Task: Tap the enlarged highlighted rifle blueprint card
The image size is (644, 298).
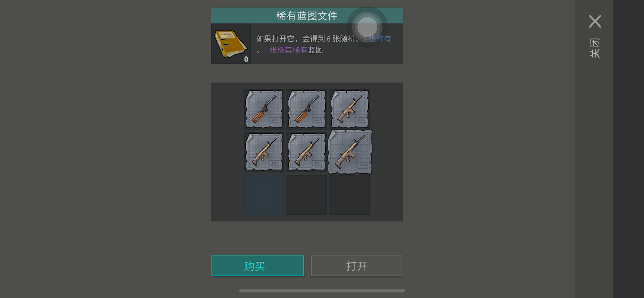Action: (x=350, y=152)
